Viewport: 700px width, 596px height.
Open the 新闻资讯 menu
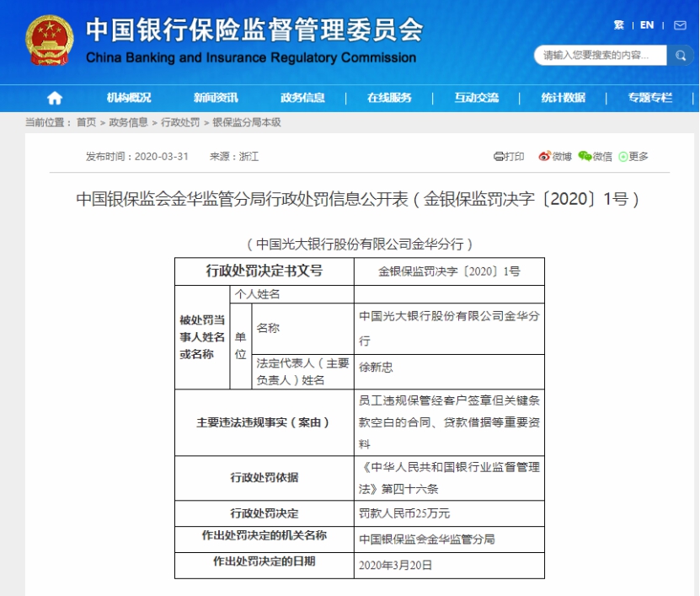click(x=216, y=98)
